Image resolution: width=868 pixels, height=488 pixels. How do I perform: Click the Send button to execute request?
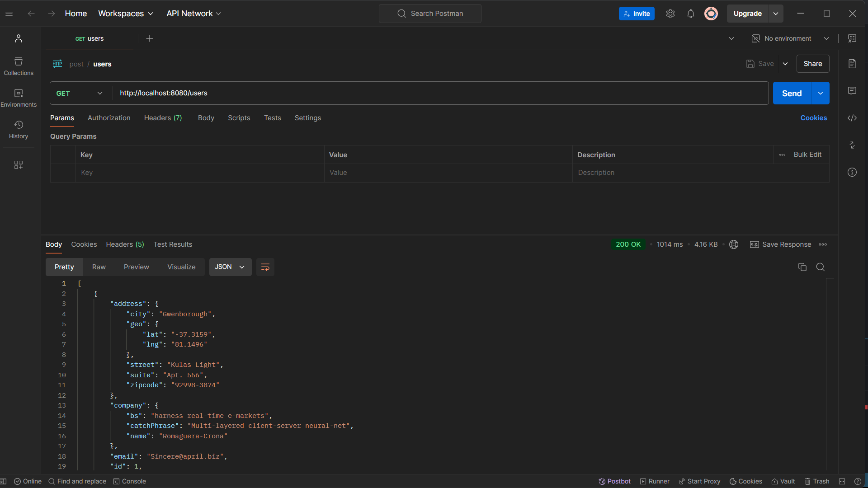coord(792,93)
